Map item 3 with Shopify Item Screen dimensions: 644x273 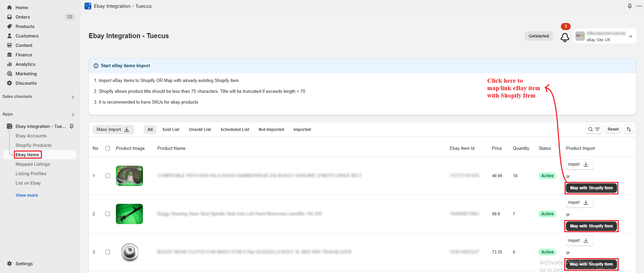(x=591, y=264)
